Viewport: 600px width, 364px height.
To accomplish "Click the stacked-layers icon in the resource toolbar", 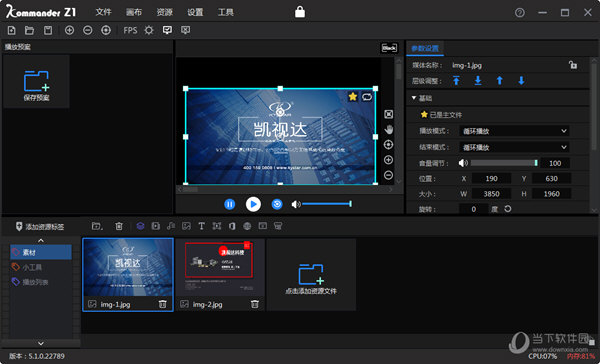I will (x=140, y=226).
